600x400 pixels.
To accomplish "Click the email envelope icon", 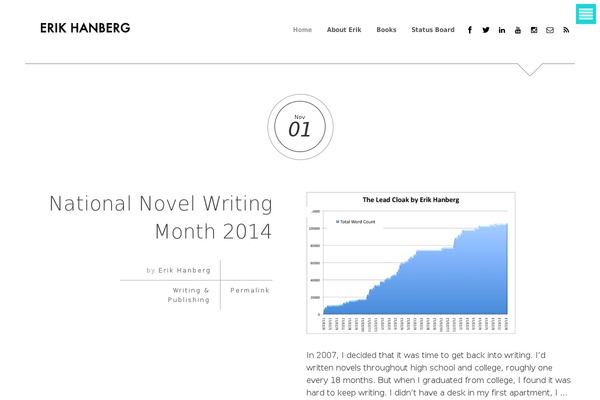I will [x=550, y=30].
